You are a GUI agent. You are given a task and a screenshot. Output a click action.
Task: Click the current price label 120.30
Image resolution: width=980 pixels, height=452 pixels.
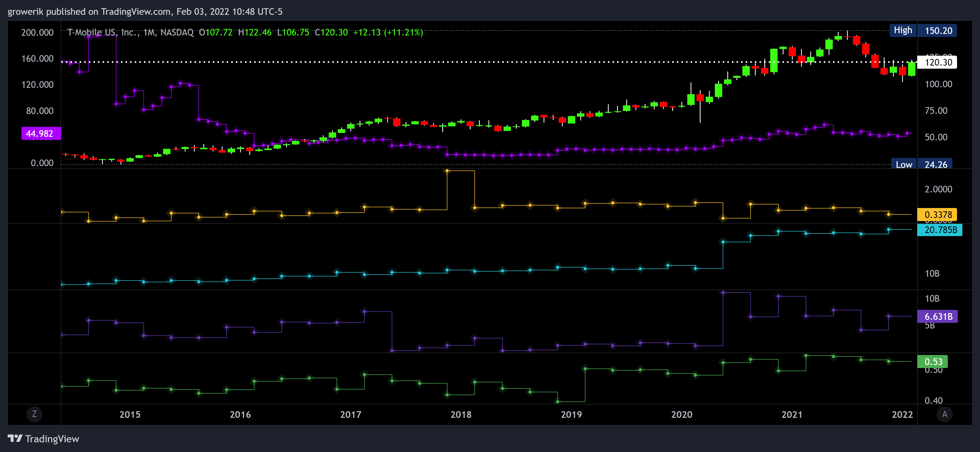point(937,62)
